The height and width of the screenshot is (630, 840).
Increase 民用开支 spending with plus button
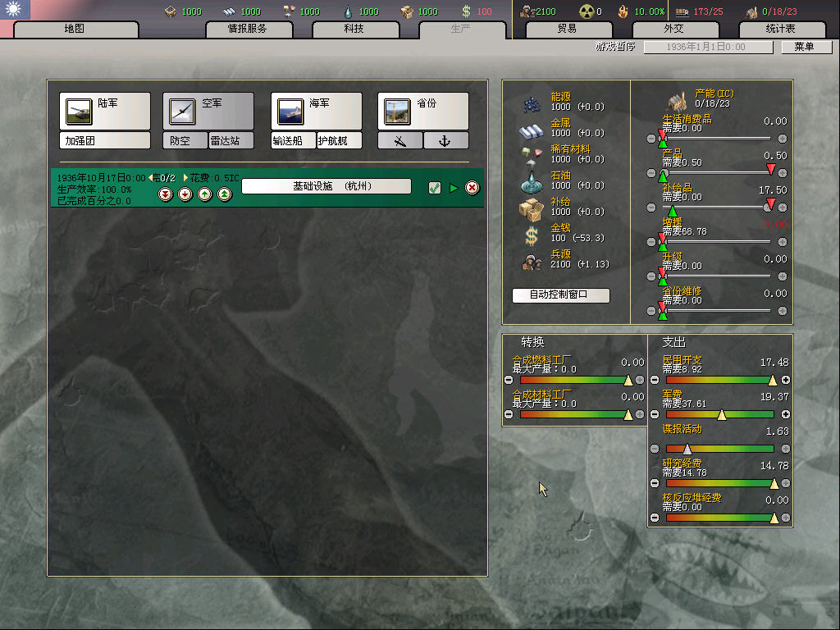pos(785,380)
